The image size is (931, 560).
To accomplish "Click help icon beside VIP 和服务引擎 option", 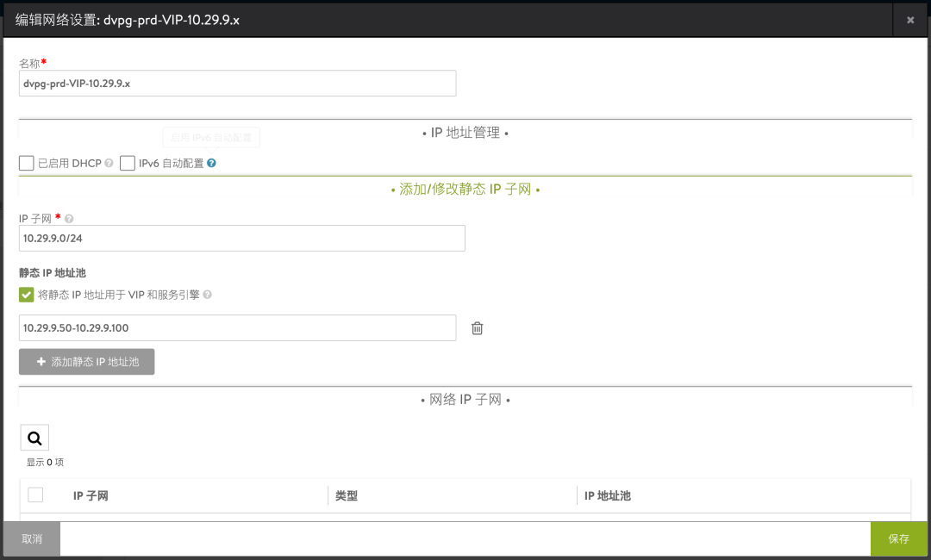I will pyautogui.click(x=207, y=295).
